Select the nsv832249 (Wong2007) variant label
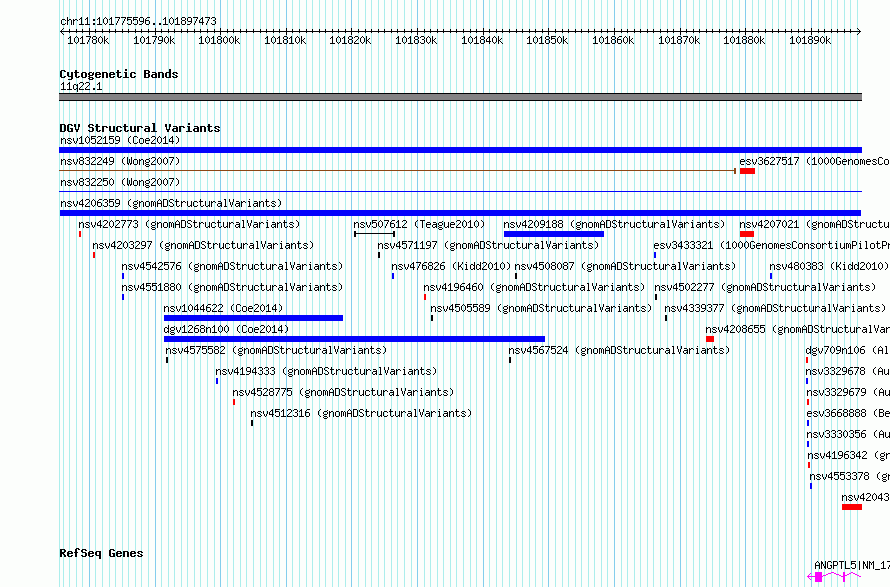The width and height of the screenshot is (890, 587). tap(120, 161)
